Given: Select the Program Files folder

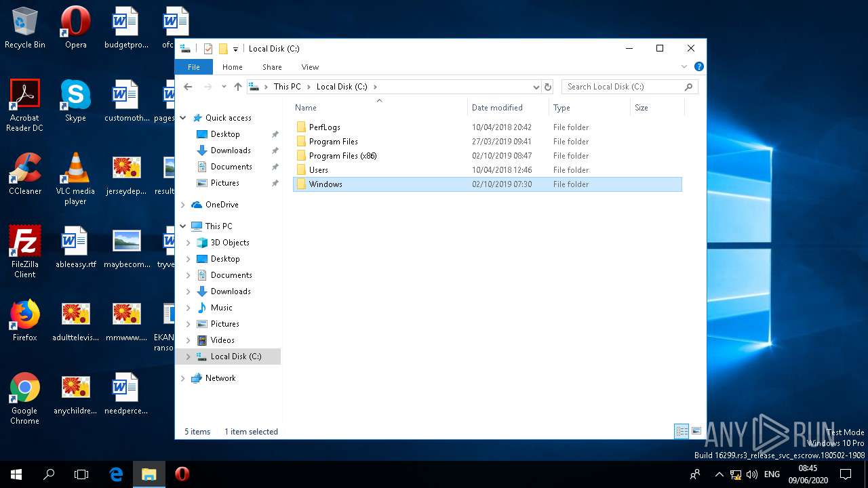Looking at the screenshot, I should [333, 142].
